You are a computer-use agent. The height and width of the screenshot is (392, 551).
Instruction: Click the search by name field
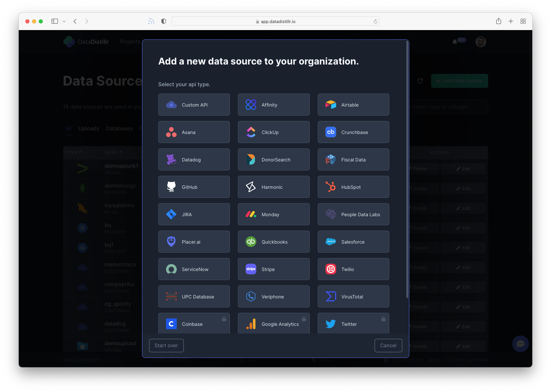click(x=448, y=107)
